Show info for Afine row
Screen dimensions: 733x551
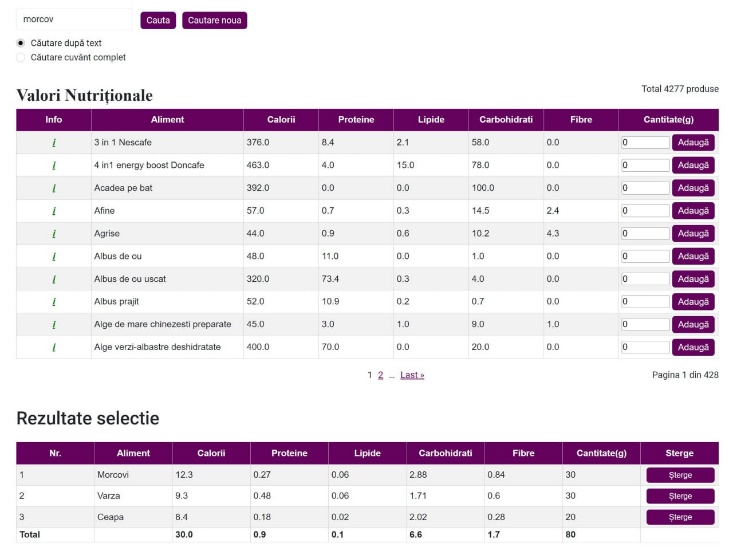click(x=54, y=211)
